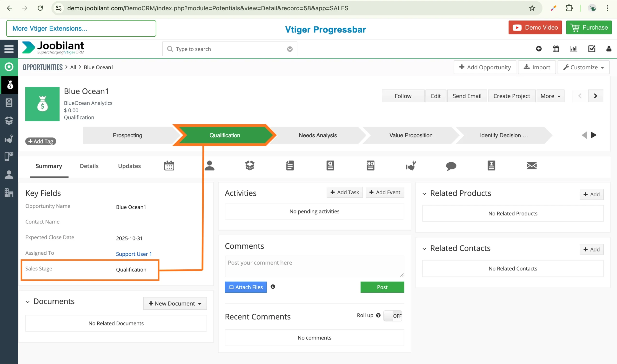This screenshot has height=364, width=617.
Task: Collapse the Related Products section
Action: (x=424, y=194)
